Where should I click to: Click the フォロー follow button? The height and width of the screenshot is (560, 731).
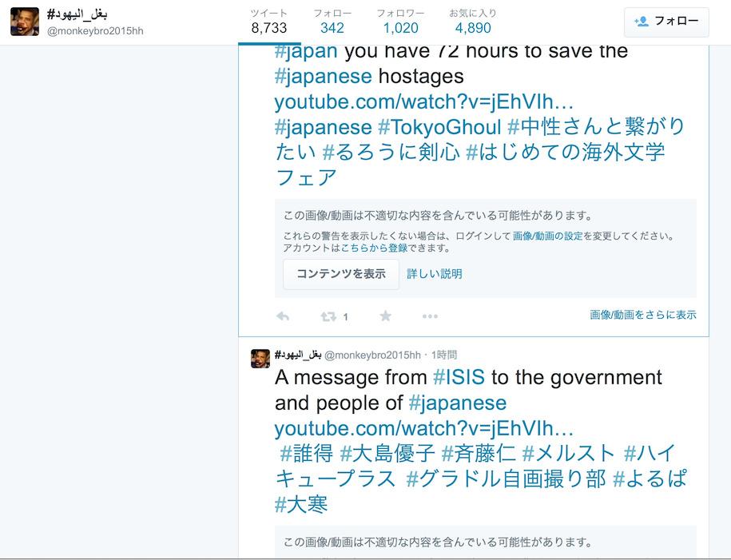click(666, 22)
